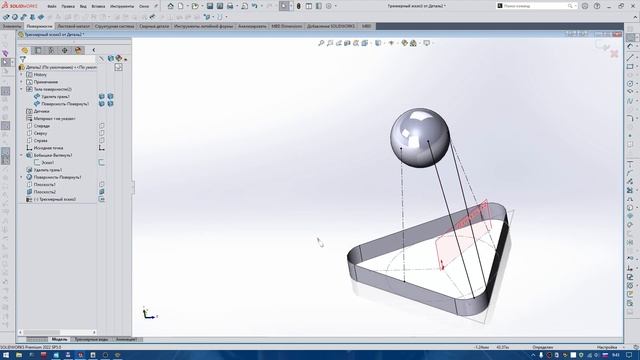This screenshot has width=640, height=360.
Task: Open View Settings monitor icon in view toolbar
Action: 427,43
